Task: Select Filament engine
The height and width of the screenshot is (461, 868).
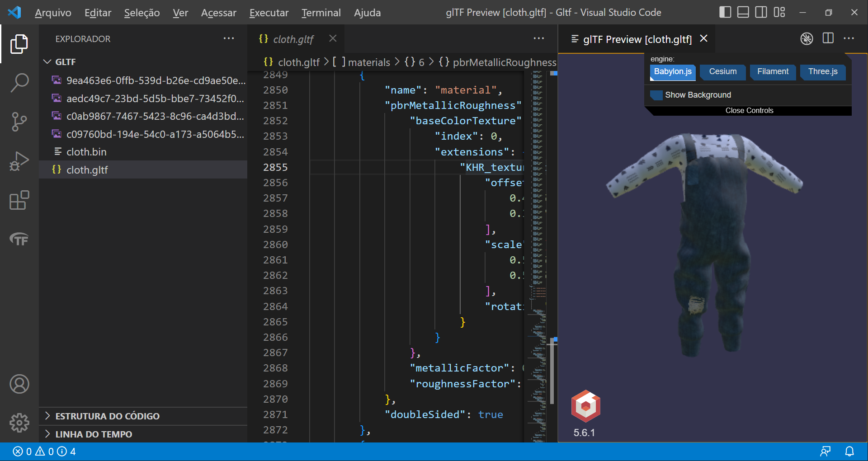Action: click(773, 72)
